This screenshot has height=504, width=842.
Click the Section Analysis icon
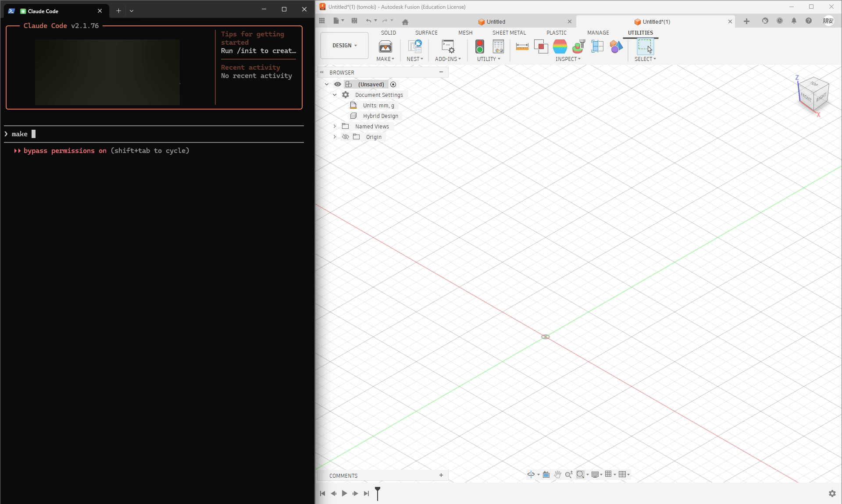click(597, 46)
